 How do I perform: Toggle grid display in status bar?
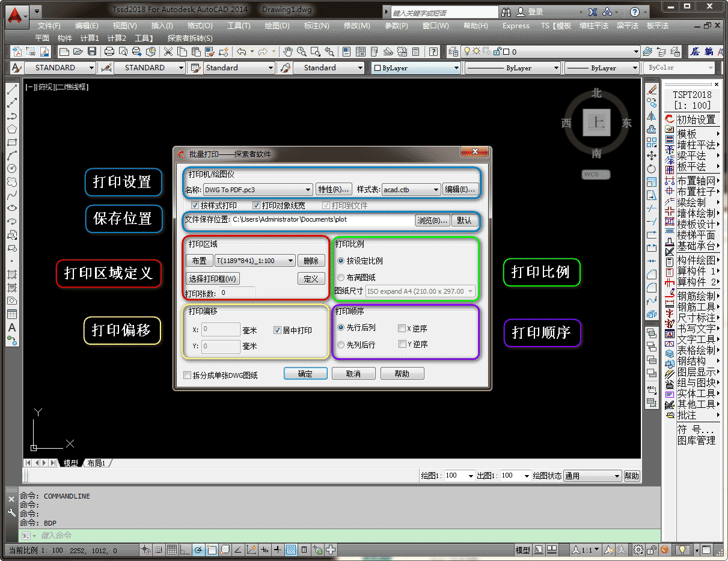tap(172, 550)
